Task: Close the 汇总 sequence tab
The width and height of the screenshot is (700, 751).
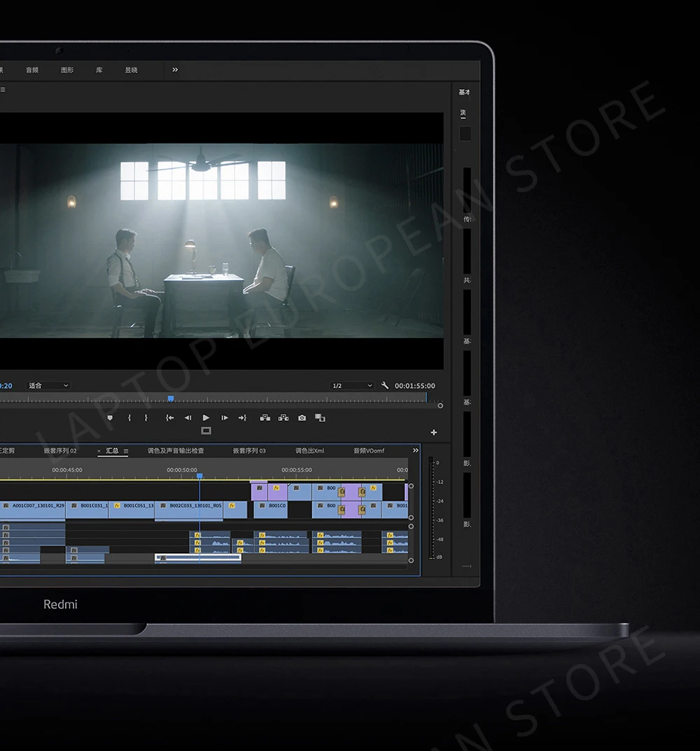Action: (x=99, y=451)
